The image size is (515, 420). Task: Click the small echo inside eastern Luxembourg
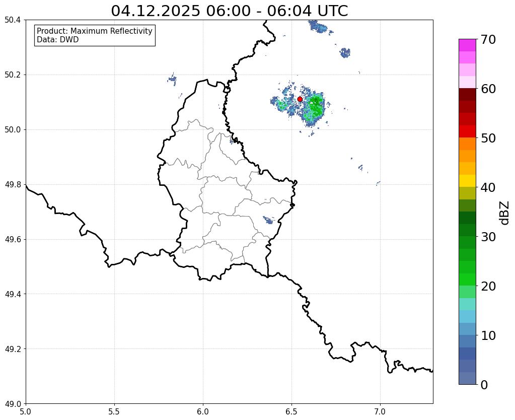click(x=269, y=220)
